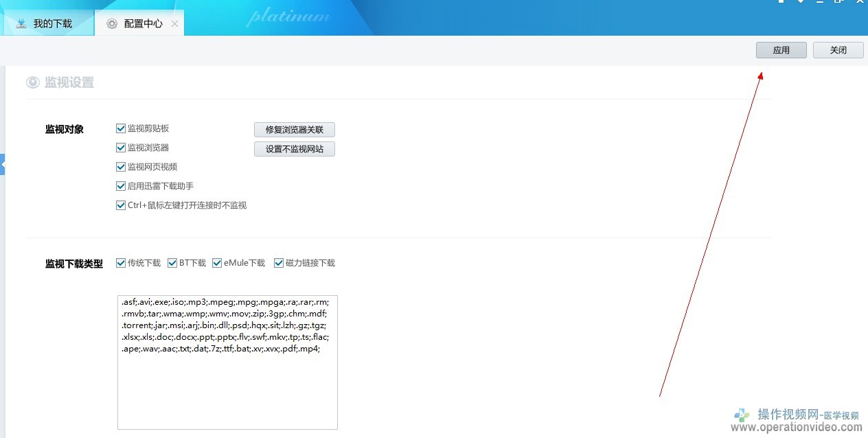
Task: Toggle the 磁力链接下载 checkbox
Action: (279, 263)
